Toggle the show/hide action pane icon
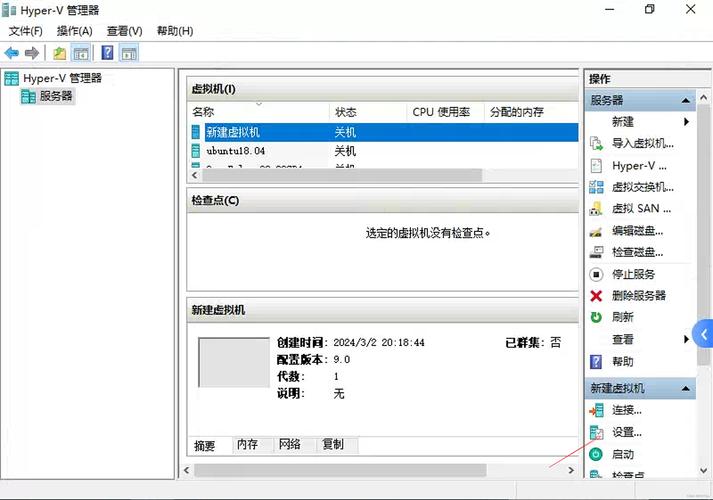713x500 pixels. (129, 53)
